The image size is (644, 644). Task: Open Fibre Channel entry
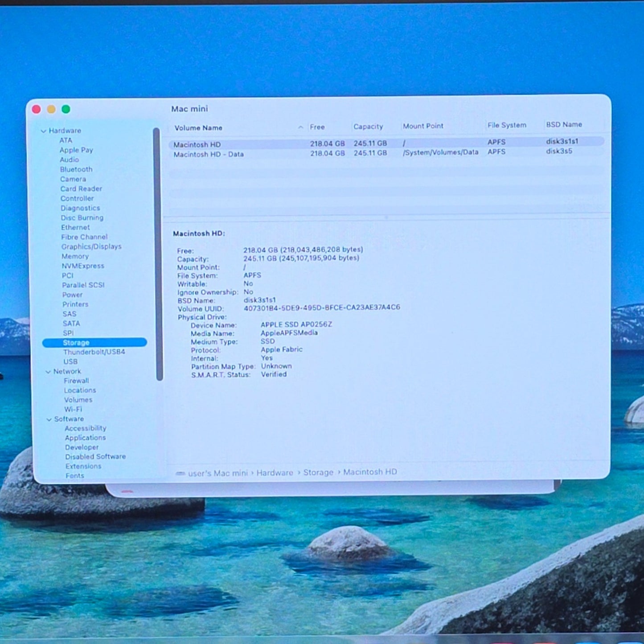(x=84, y=237)
